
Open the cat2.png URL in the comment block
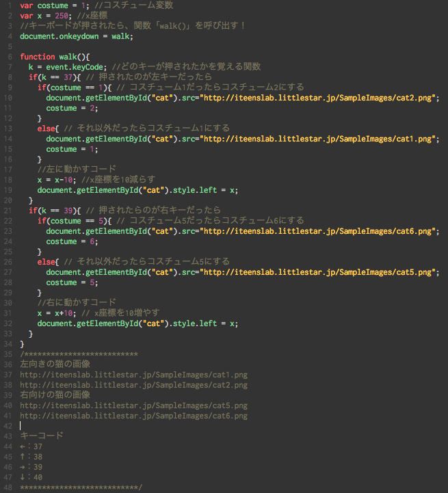coord(133,385)
